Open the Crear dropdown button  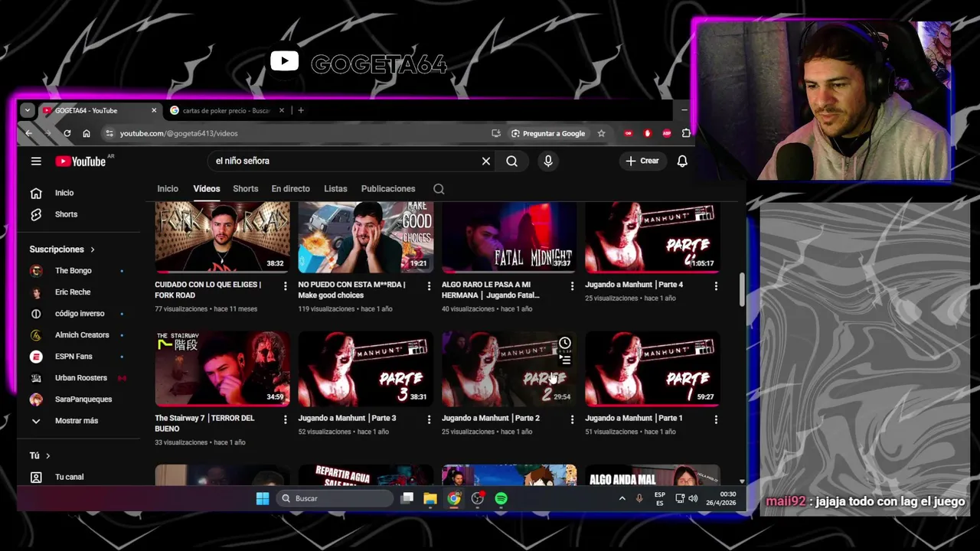tap(642, 161)
